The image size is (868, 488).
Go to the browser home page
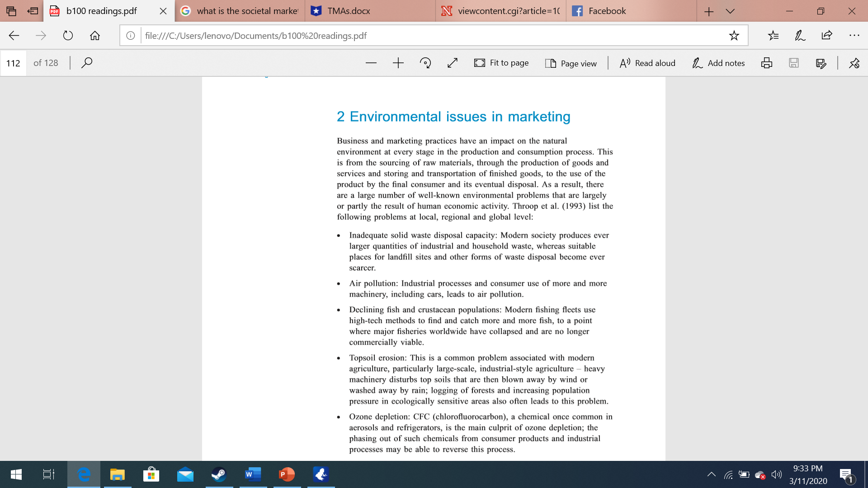click(x=95, y=36)
